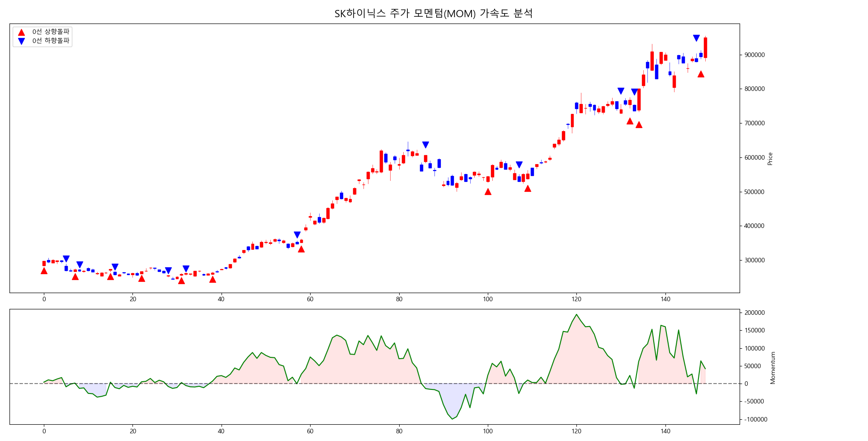This screenshot has height=441, width=868.
Task: Click the 400000 price tick label
Action: click(x=755, y=226)
